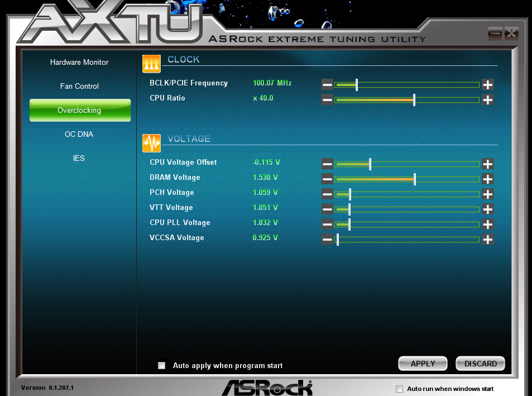532x396 pixels.
Task: Click the PCH Voltage slider handle
Action: 350,194
